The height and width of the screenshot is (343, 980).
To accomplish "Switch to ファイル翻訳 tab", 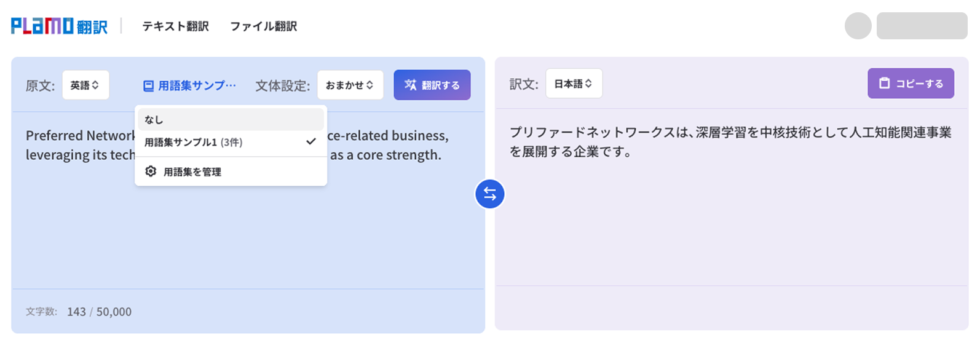I will (263, 26).
